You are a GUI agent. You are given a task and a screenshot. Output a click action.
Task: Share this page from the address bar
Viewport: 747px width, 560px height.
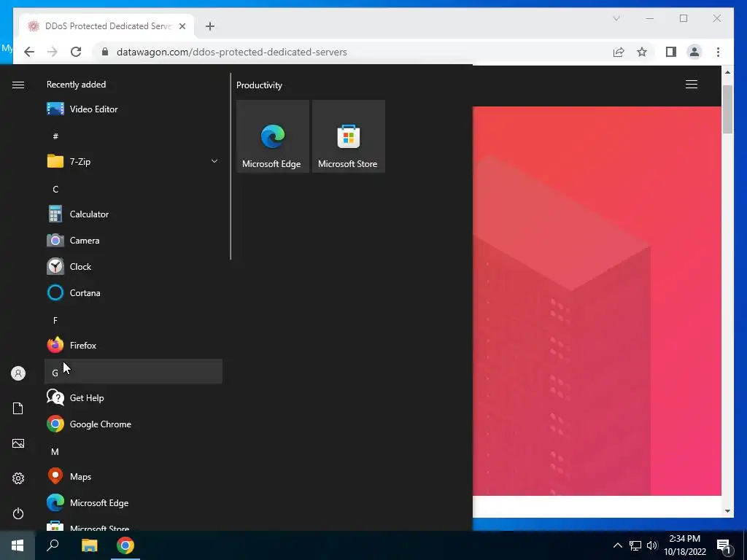tap(619, 52)
